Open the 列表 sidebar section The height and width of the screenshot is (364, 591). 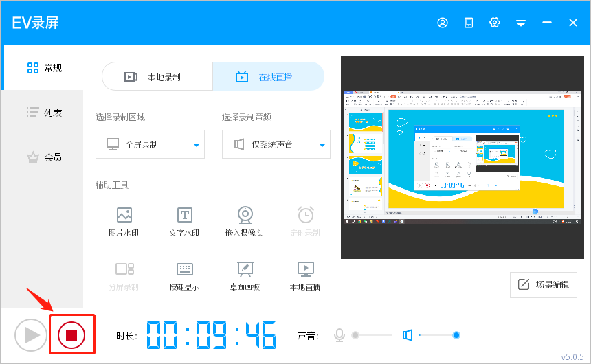(44, 113)
